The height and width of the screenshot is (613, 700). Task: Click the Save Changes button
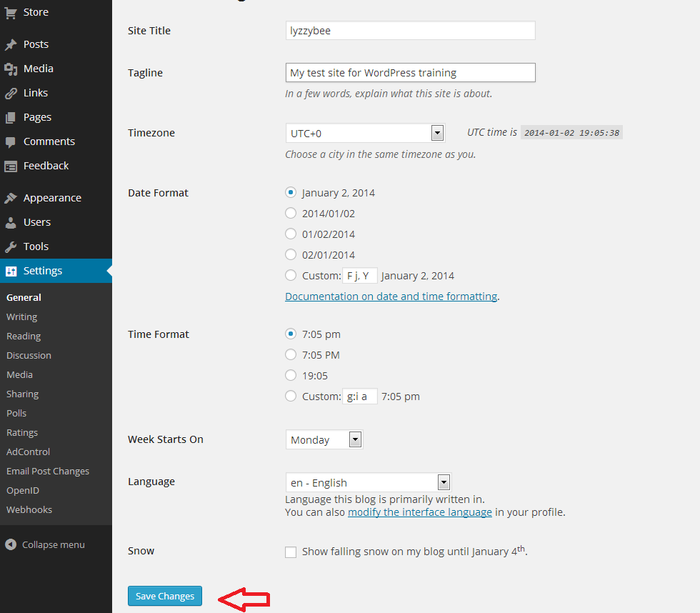point(165,596)
